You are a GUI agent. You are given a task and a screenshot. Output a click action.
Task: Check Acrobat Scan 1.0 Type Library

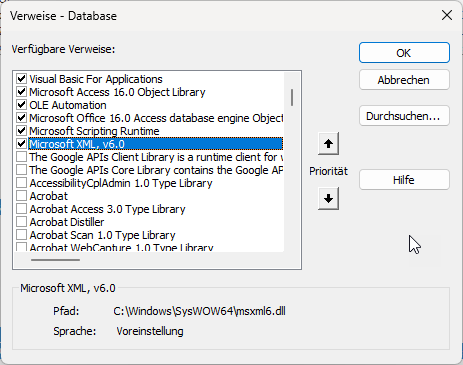point(22,235)
